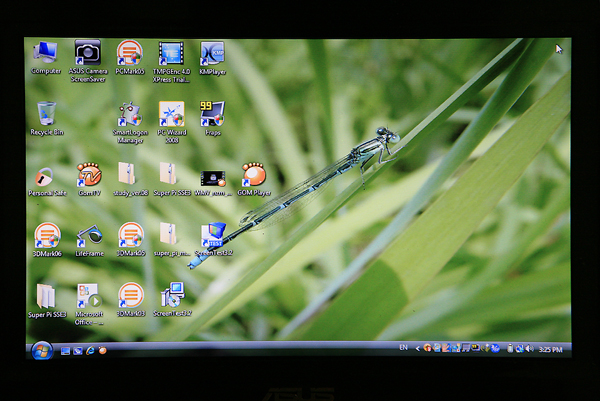Select the WMV video file icon
600x401 pixels.
point(213,183)
